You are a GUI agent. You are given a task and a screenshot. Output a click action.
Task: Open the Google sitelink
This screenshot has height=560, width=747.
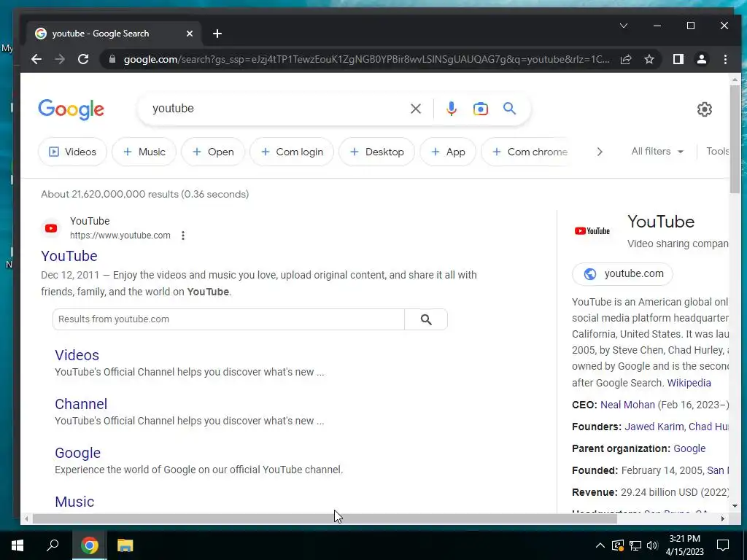(x=77, y=453)
